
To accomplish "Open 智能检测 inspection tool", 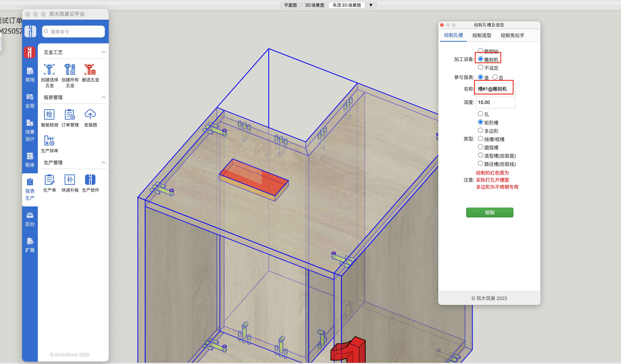I will [x=49, y=115].
